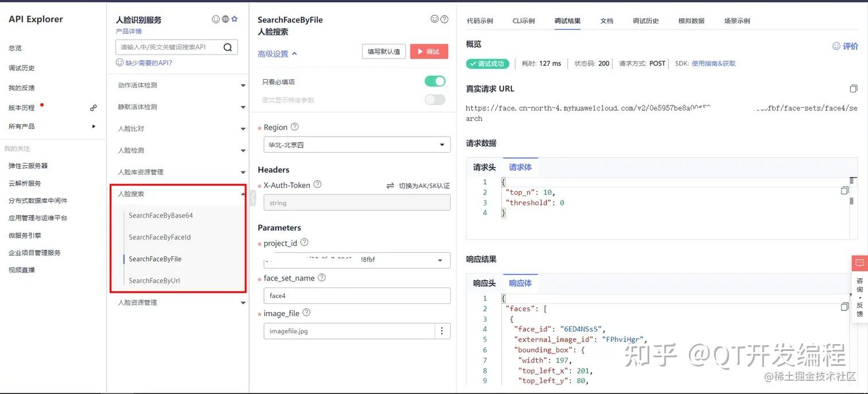Enable the 密文显示特定参数 toggle
868x394 pixels.
(435, 99)
